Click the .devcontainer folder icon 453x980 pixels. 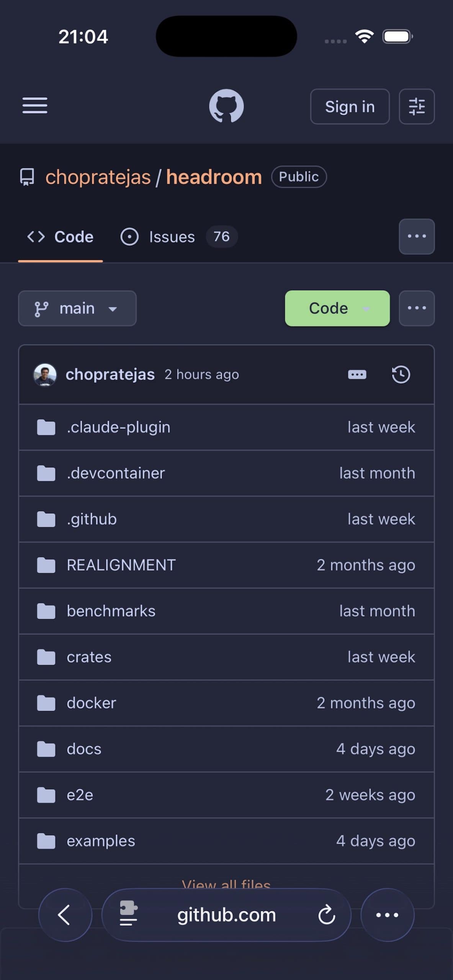pyautogui.click(x=46, y=473)
